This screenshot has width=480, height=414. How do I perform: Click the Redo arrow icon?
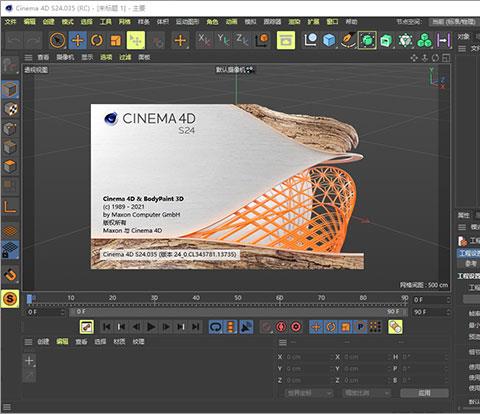tap(33, 40)
